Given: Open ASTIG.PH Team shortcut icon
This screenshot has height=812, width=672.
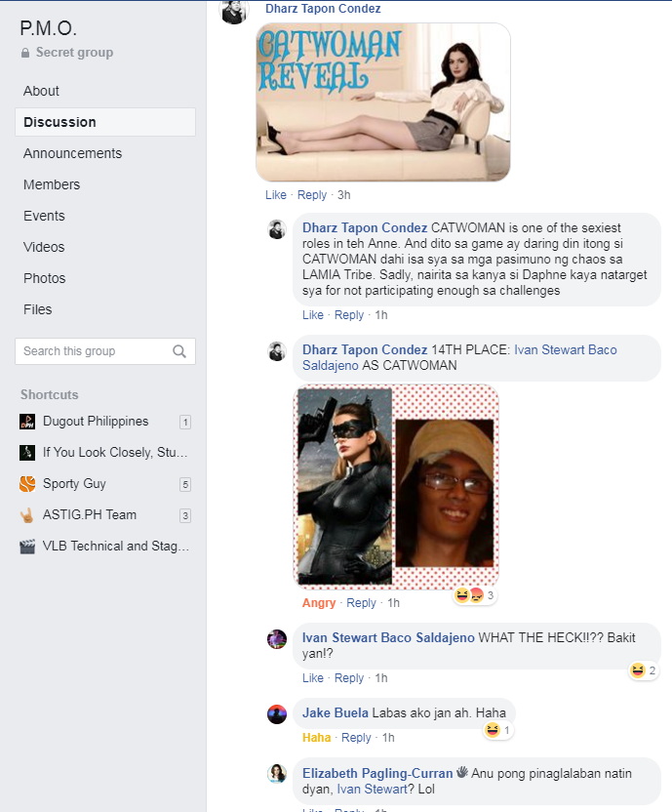Looking at the screenshot, I should (27, 514).
